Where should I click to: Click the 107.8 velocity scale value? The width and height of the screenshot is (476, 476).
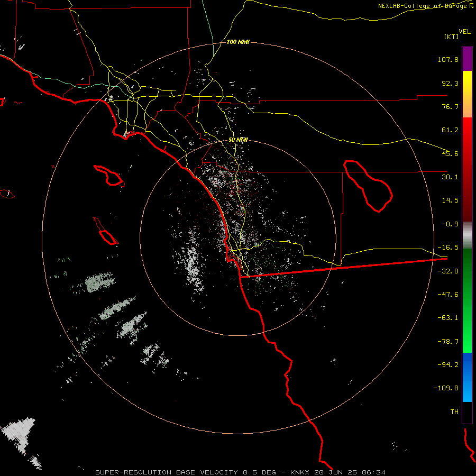pyautogui.click(x=448, y=59)
